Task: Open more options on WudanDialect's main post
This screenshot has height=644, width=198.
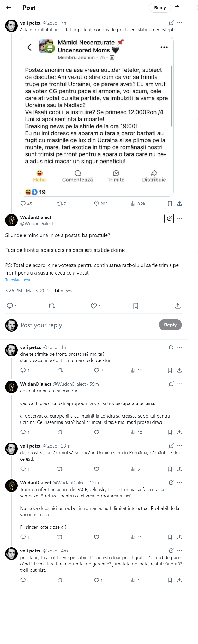Action: (x=179, y=219)
